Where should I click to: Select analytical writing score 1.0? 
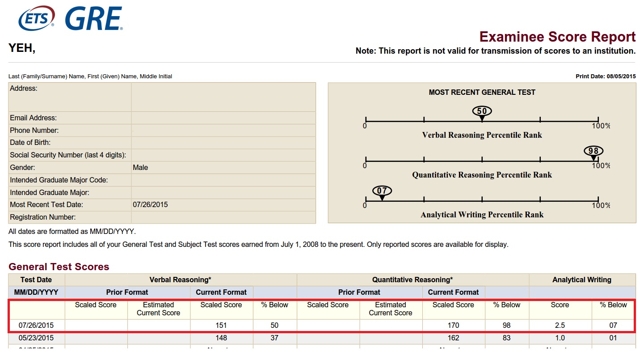coord(560,338)
